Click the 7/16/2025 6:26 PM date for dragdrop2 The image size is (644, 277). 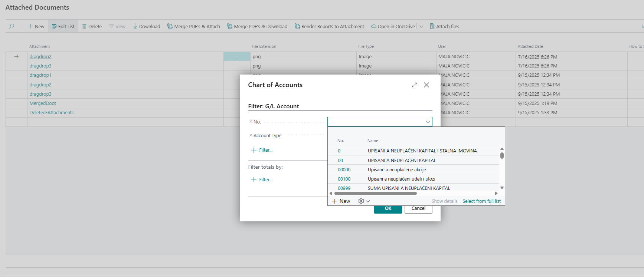tap(537, 57)
